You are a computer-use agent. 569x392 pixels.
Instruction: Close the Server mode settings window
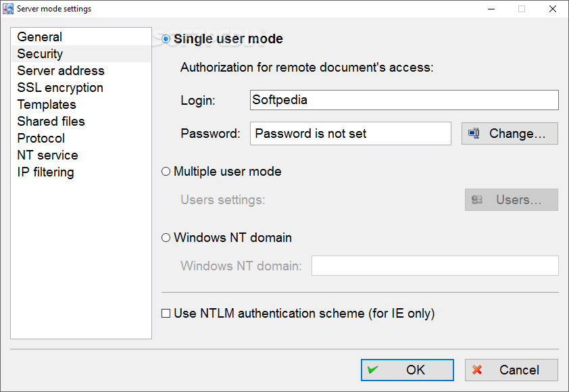click(553, 9)
